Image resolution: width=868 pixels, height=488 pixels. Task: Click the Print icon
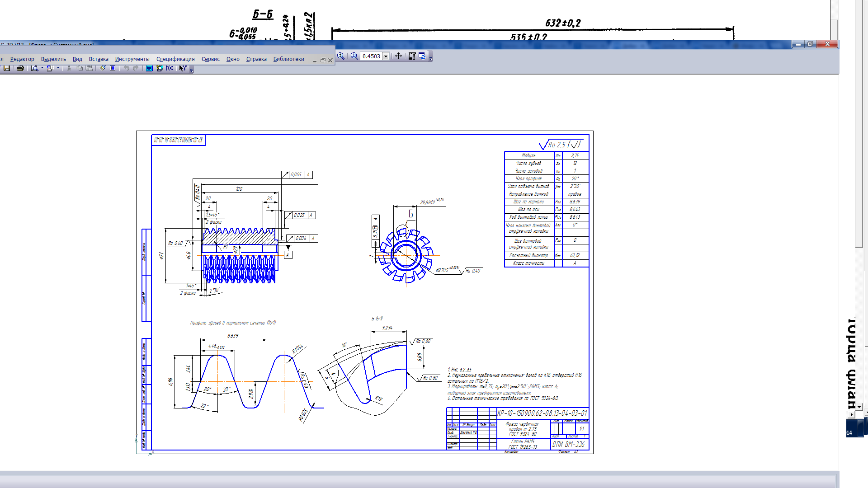pos(20,68)
